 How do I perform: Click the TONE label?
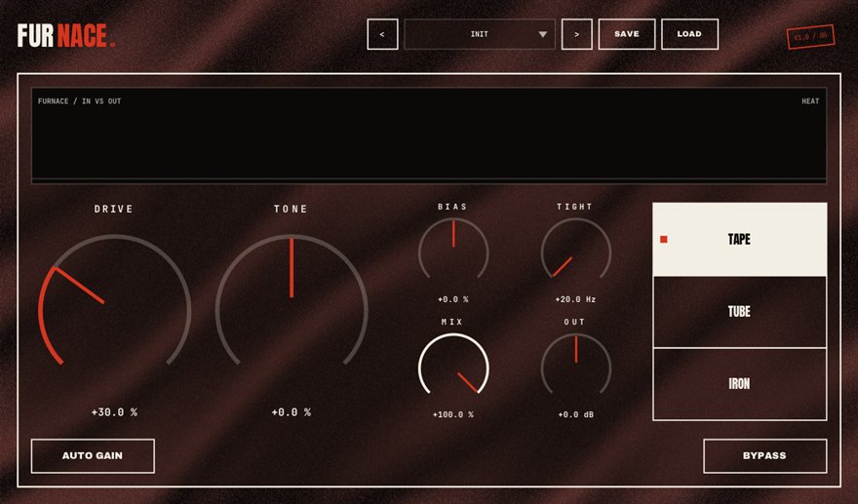pyautogui.click(x=292, y=209)
